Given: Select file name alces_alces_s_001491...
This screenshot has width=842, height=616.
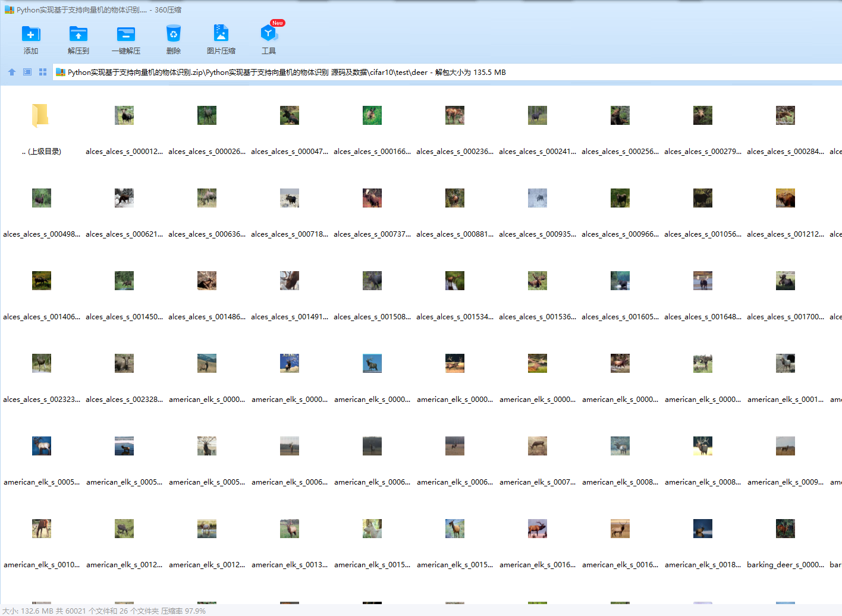Looking at the screenshot, I should [290, 317].
